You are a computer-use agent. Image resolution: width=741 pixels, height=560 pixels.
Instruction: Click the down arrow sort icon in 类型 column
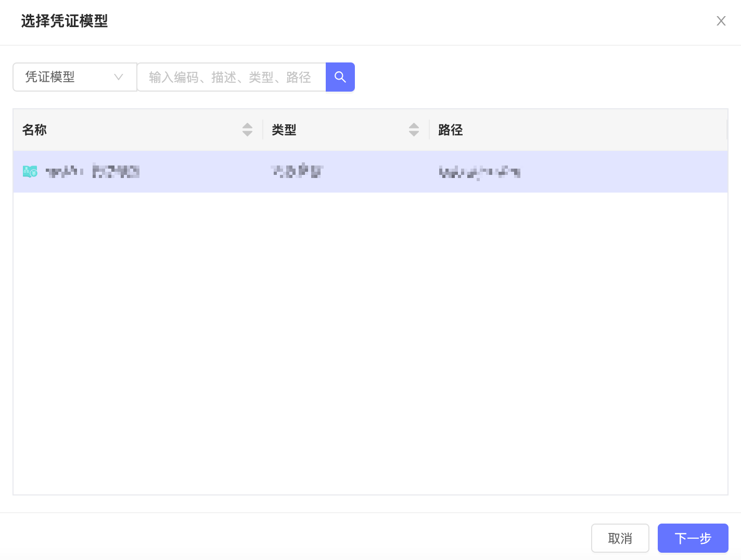[x=414, y=134]
